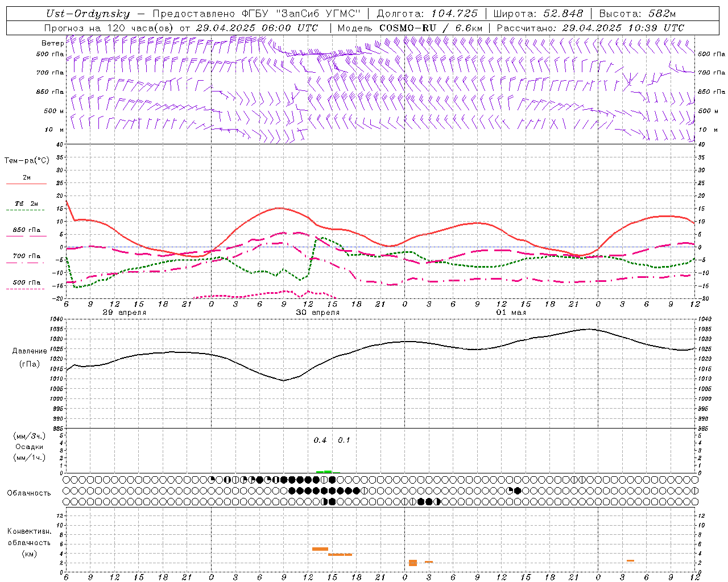
Task: Click the orange convective bar near 01 мая midnight
Action: (413, 563)
